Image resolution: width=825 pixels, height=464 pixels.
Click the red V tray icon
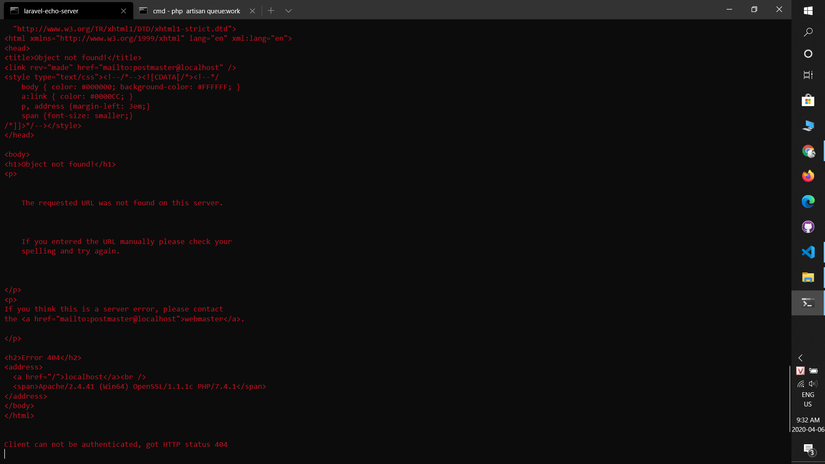800,371
